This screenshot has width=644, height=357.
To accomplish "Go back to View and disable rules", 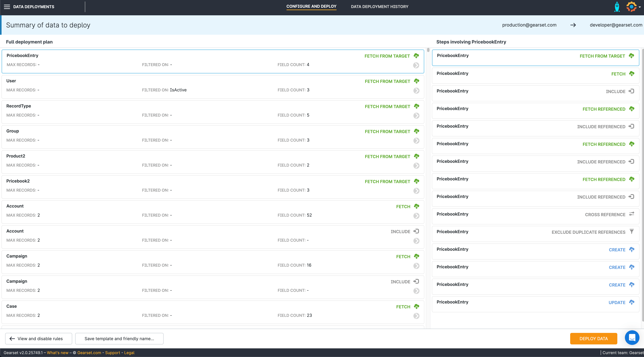I will 39,339.
